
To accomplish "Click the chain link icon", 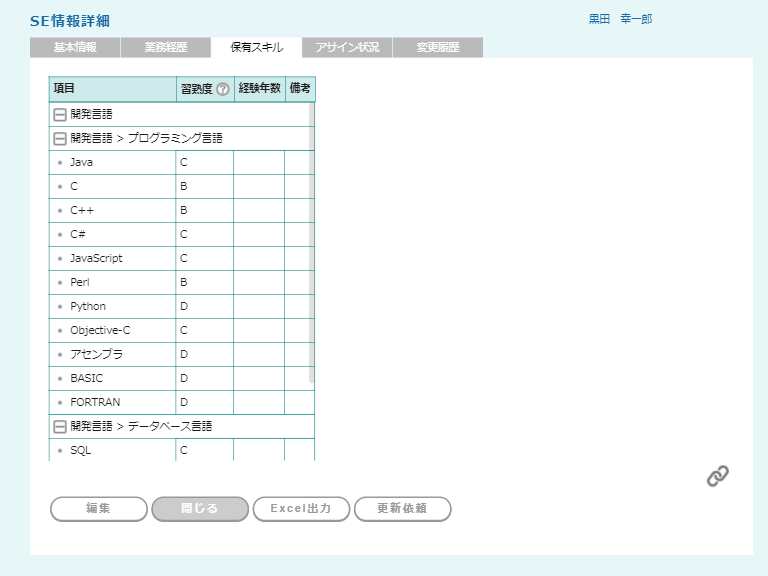I will (x=717, y=476).
